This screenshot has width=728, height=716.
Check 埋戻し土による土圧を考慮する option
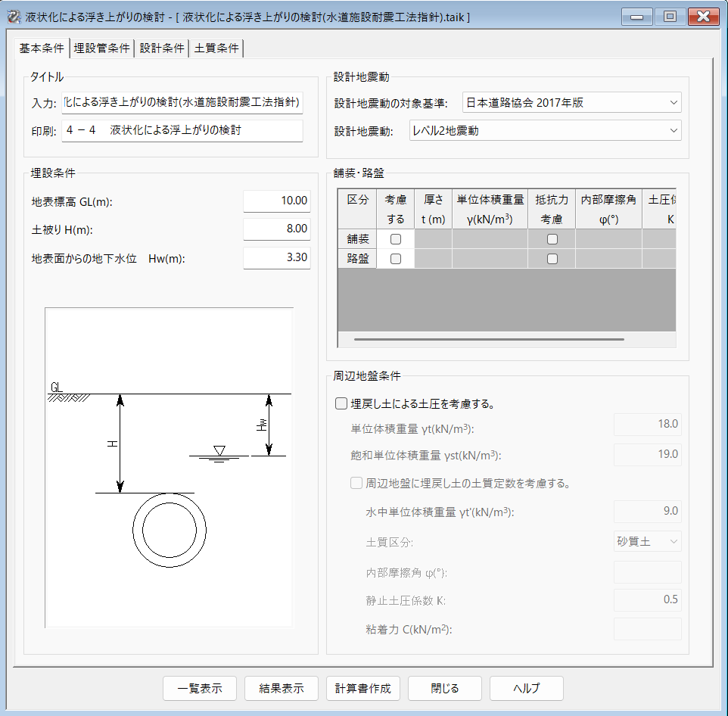341,404
